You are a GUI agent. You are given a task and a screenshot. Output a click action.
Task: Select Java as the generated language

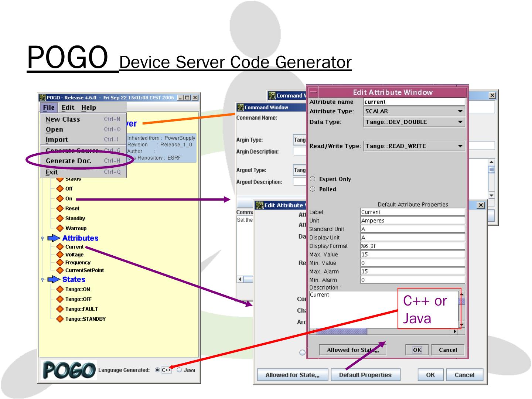coord(180,370)
